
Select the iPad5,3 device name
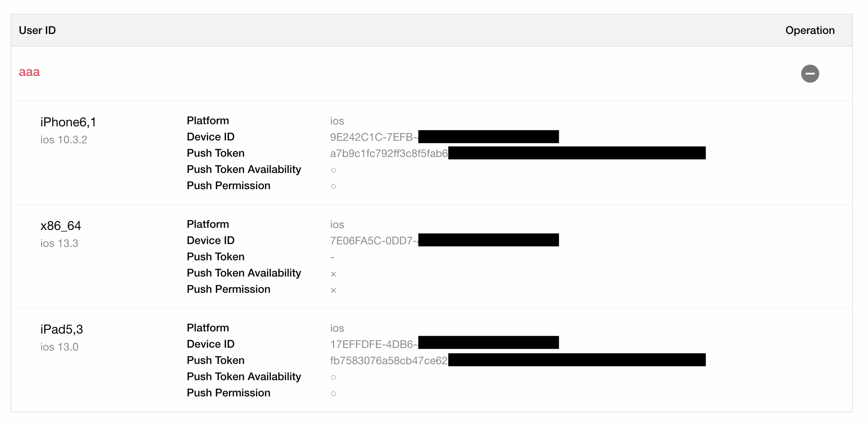point(62,330)
